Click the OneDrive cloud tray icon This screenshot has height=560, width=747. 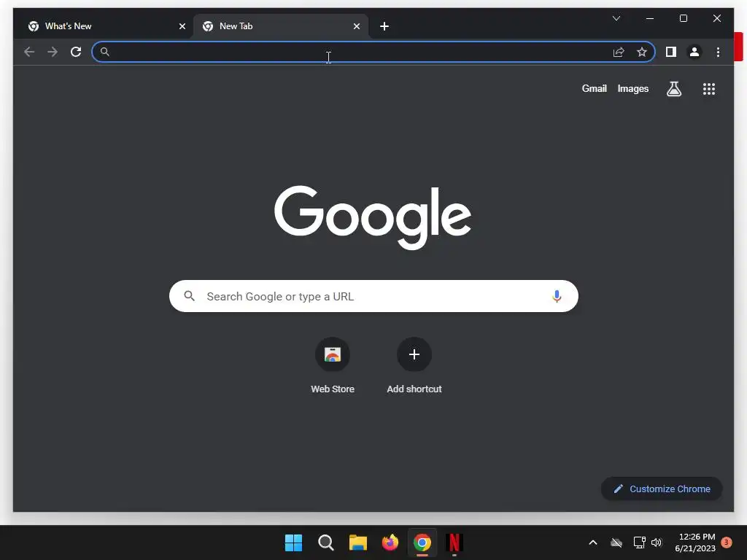616,542
